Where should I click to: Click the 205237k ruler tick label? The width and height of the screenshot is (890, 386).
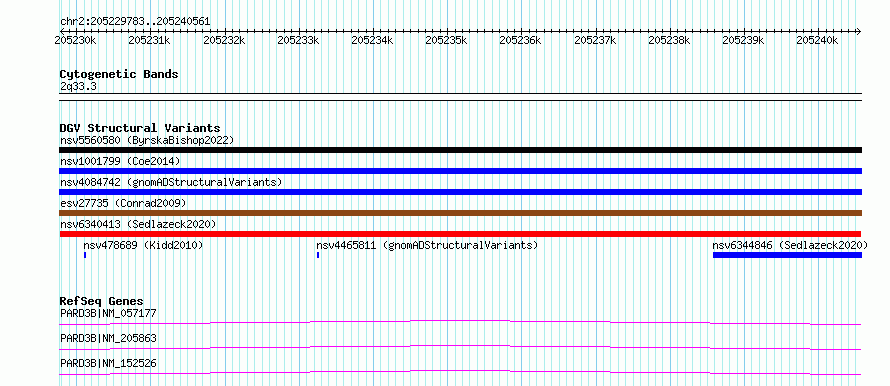[595, 40]
